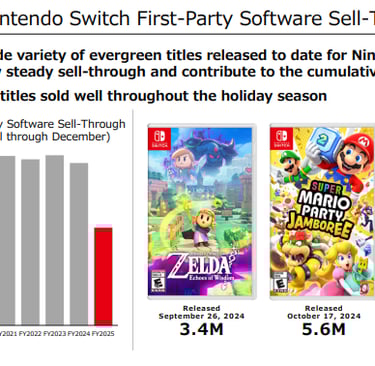
Task: Click the Released October 17, 2024 text
Action: click(x=324, y=312)
